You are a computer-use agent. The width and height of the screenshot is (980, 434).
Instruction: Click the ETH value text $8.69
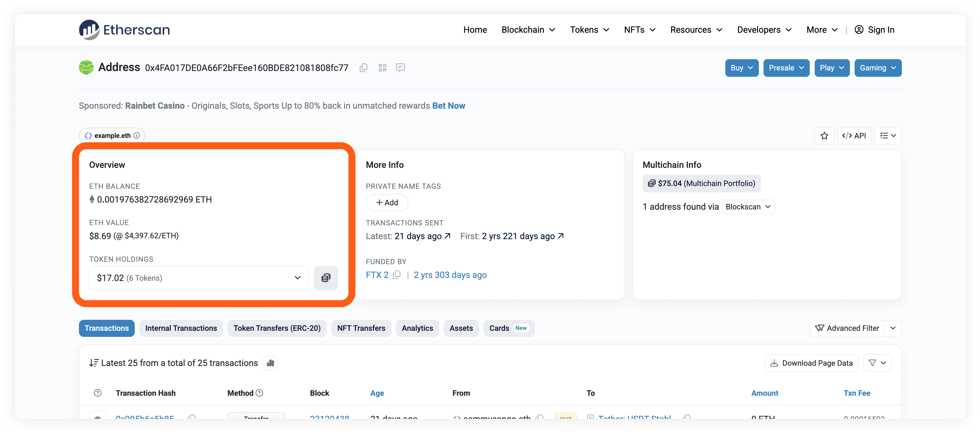(100, 236)
